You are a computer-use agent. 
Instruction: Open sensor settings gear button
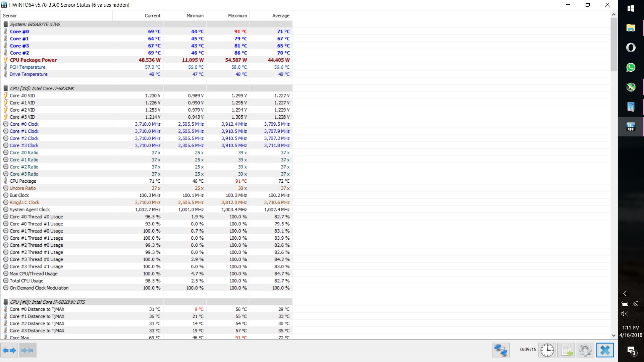pyautogui.click(x=585, y=350)
